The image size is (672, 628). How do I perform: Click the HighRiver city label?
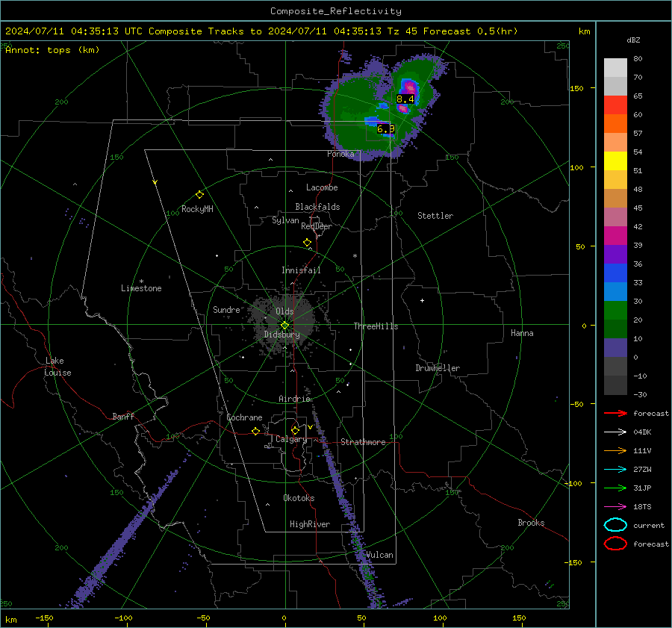point(310,524)
